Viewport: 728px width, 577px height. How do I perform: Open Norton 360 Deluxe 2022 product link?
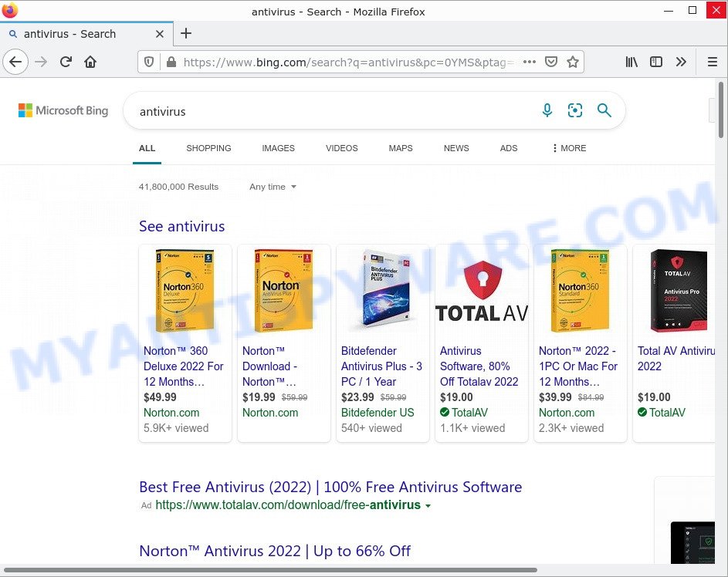click(x=184, y=366)
